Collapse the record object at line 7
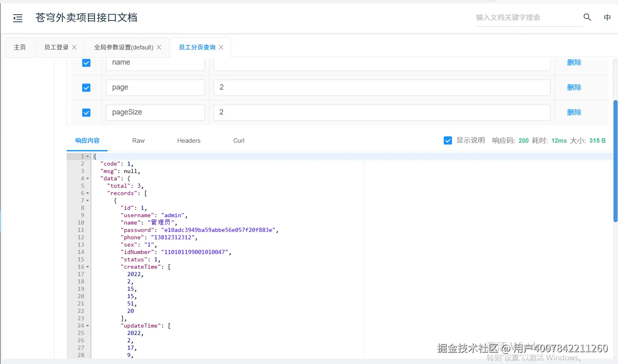 click(x=88, y=200)
